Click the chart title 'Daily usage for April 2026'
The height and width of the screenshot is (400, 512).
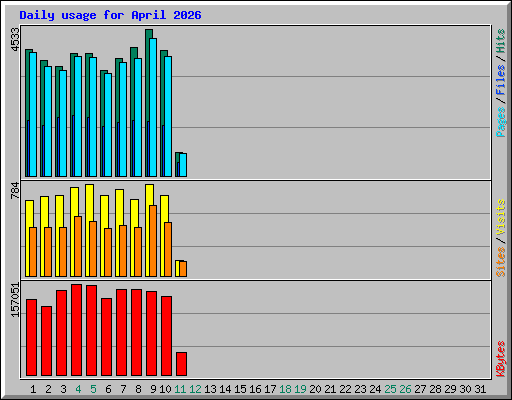tap(110, 15)
